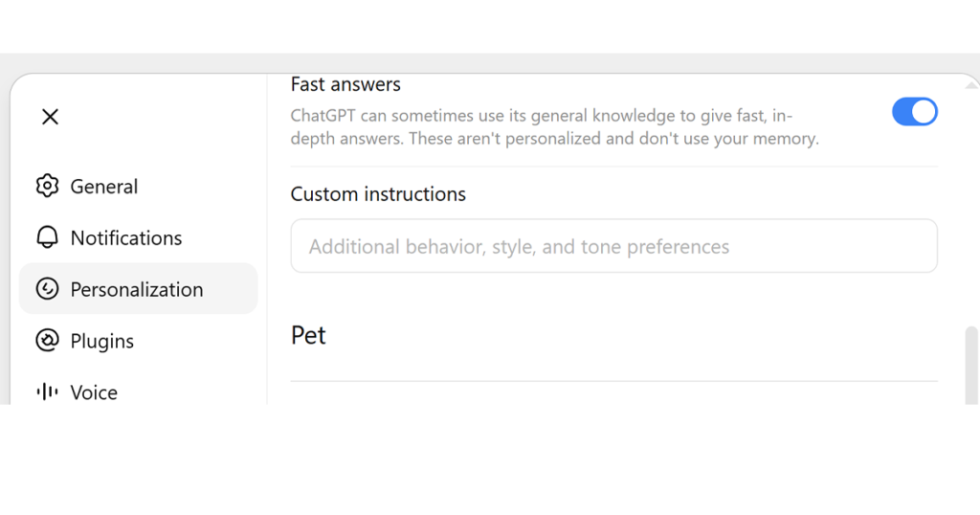Open the General settings section
This screenshot has height=515, width=980.
pyautogui.click(x=138, y=186)
